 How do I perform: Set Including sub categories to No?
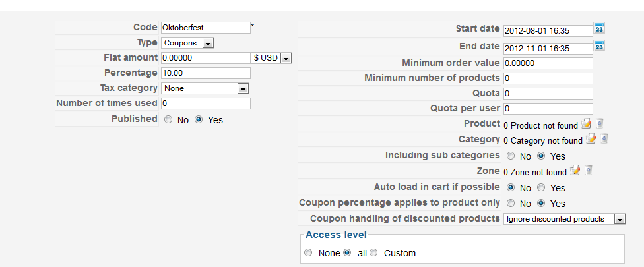click(x=511, y=156)
